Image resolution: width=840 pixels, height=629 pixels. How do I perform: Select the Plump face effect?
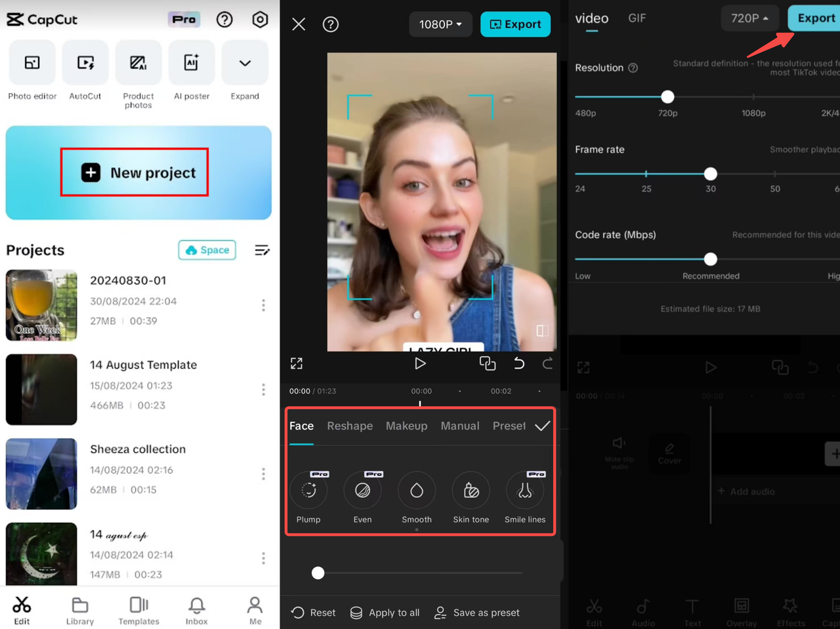click(x=308, y=490)
